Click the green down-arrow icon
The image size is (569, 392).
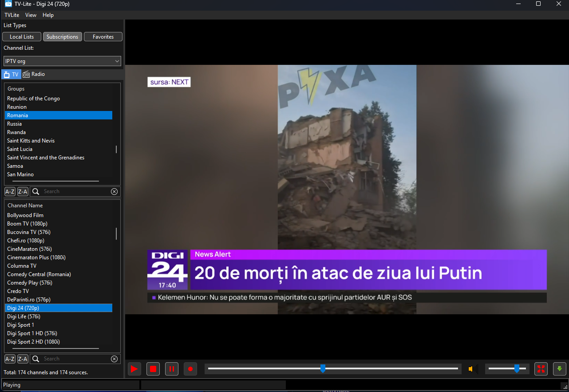(560, 369)
